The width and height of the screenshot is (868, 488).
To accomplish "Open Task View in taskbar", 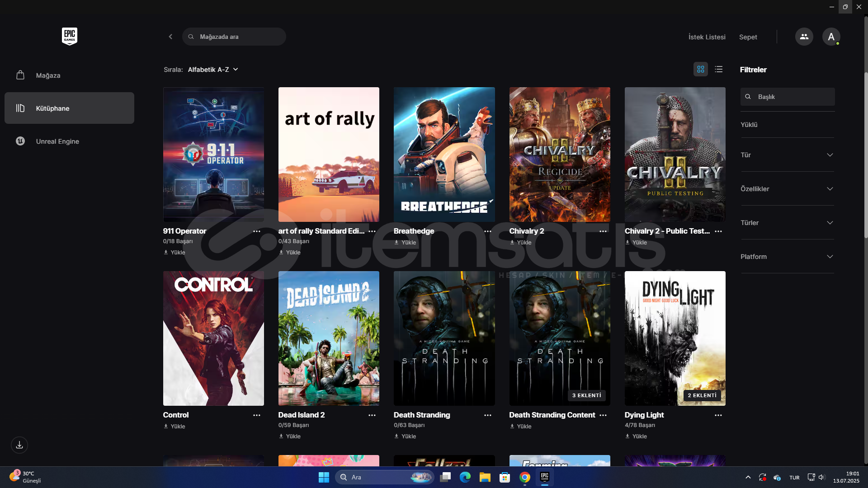I will (445, 477).
